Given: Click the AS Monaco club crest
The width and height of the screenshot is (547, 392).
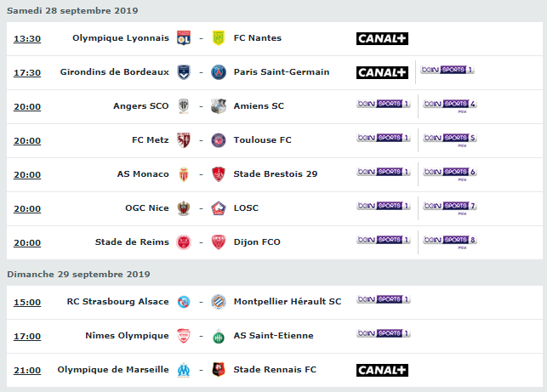Looking at the screenshot, I should (184, 174).
